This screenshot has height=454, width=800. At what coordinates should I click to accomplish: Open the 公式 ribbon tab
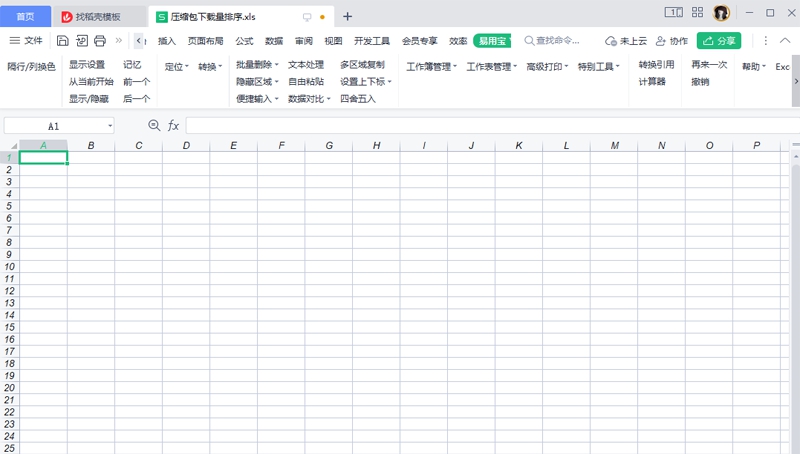click(244, 41)
